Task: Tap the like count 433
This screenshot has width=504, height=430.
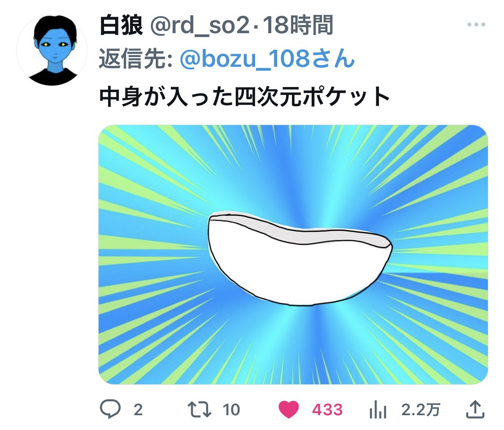Action: click(327, 410)
